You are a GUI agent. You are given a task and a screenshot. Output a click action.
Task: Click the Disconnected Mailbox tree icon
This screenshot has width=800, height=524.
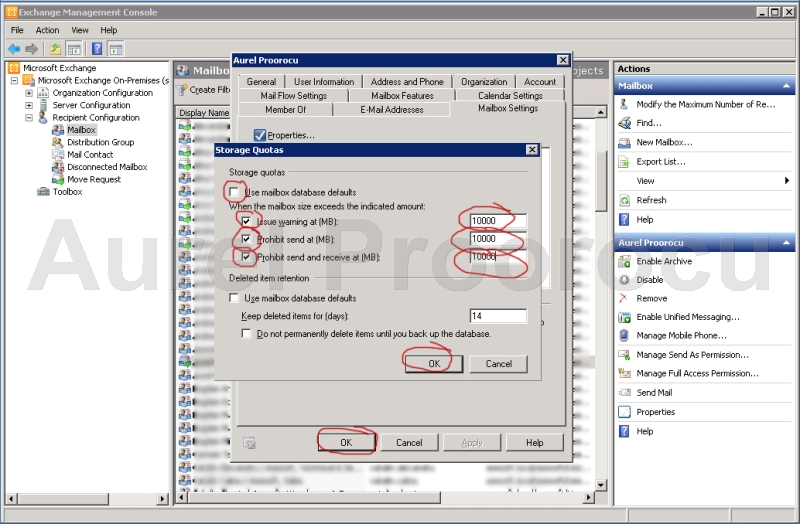58,167
